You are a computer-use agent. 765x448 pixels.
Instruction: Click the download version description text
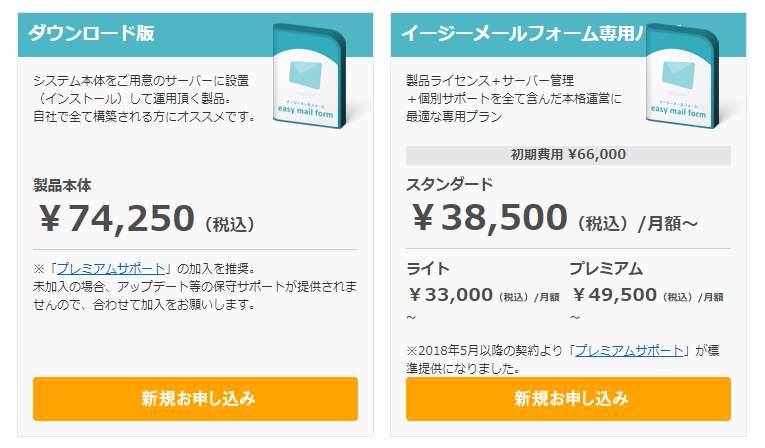(x=144, y=99)
